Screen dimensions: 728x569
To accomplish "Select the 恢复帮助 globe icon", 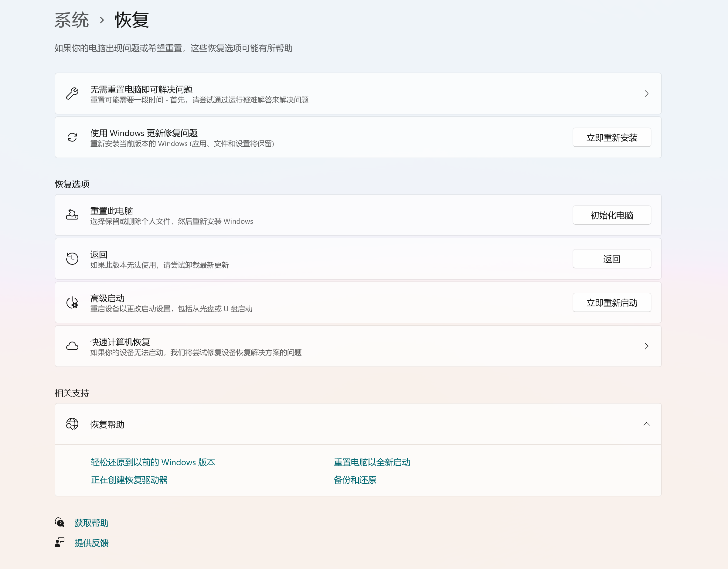I will (x=72, y=424).
